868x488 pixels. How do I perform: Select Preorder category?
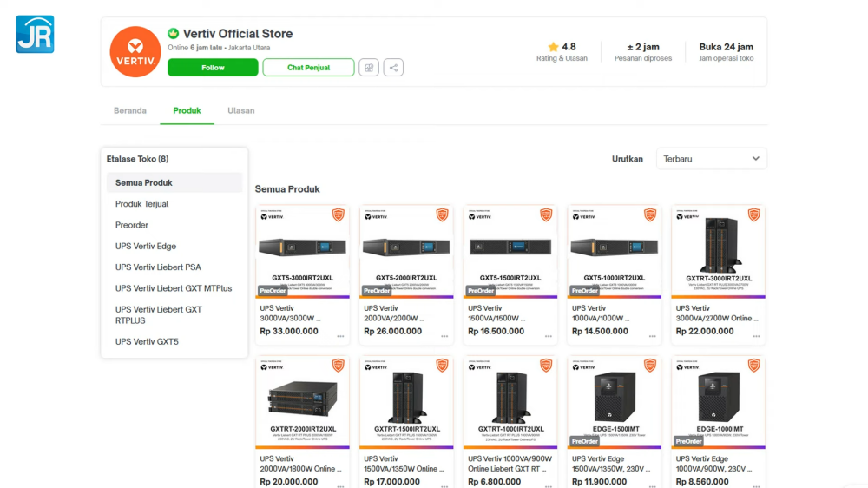(132, 225)
